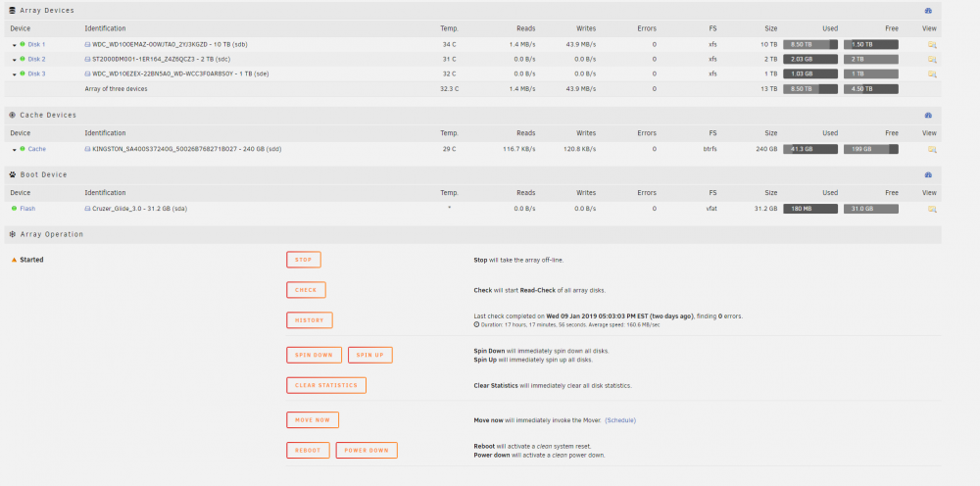Viewport: 980px width, 486px height.
Task: Click the Array Operation section icon
Action: (x=13, y=234)
